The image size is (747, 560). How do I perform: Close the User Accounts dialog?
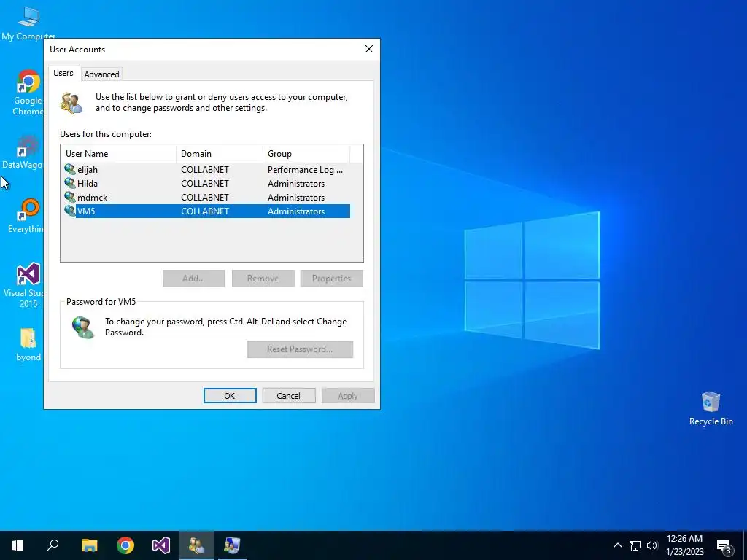point(368,49)
